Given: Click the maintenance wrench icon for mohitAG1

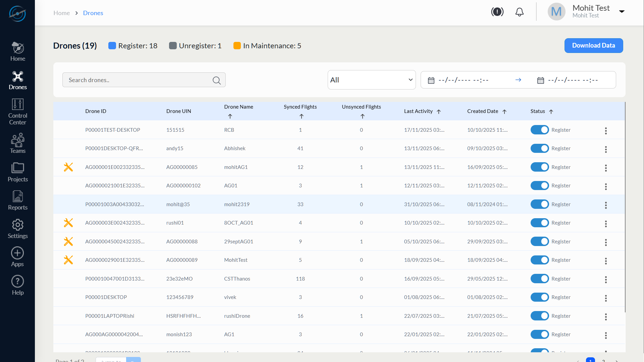Looking at the screenshot, I should click(x=68, y=167).
